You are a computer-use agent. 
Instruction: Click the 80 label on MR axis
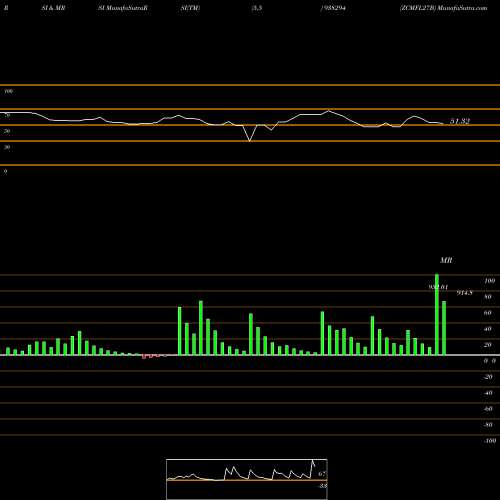click(488, 297)
